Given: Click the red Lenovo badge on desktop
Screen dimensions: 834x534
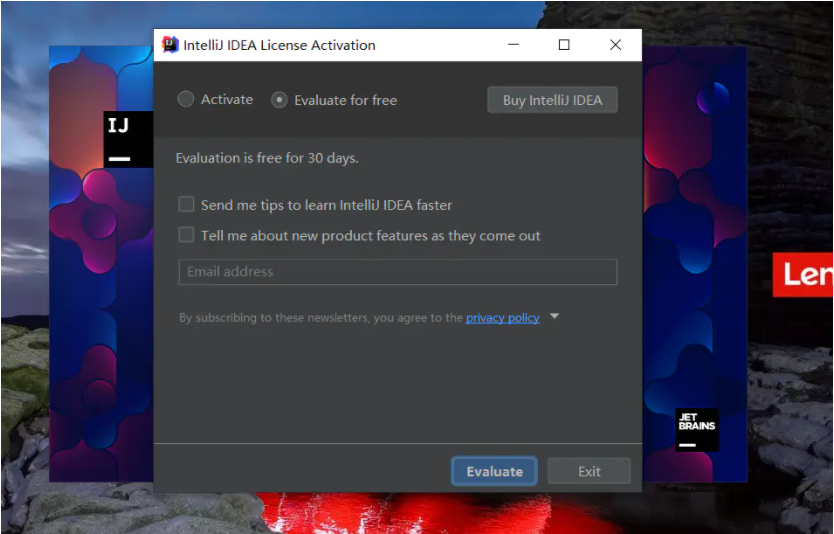Looking at the screenshot, I should click(803, 274).
